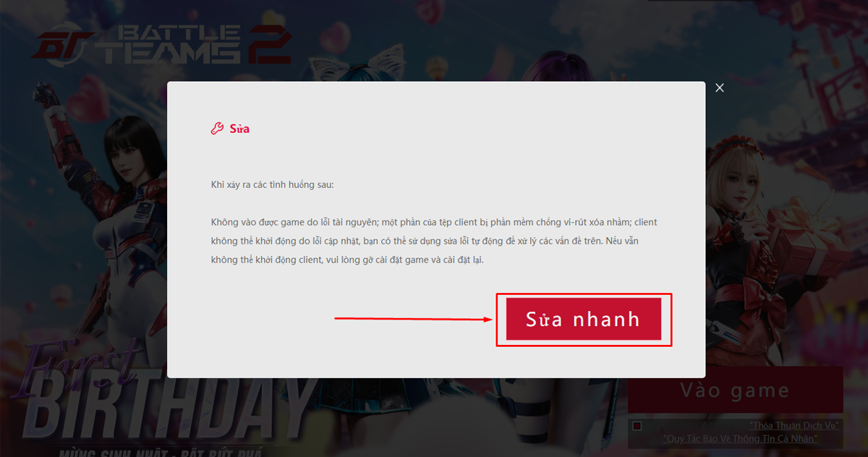Click the red wrench icon

(217, 129)
